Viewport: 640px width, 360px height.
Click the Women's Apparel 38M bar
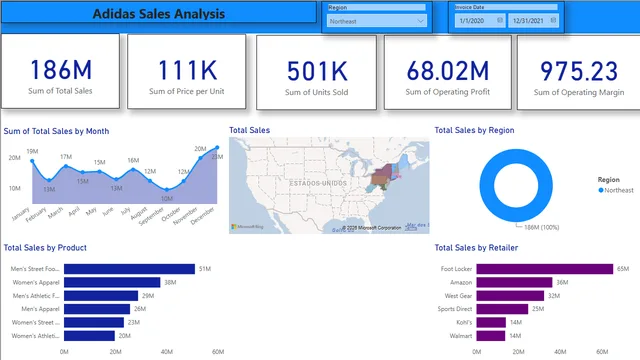coord(112,282)
